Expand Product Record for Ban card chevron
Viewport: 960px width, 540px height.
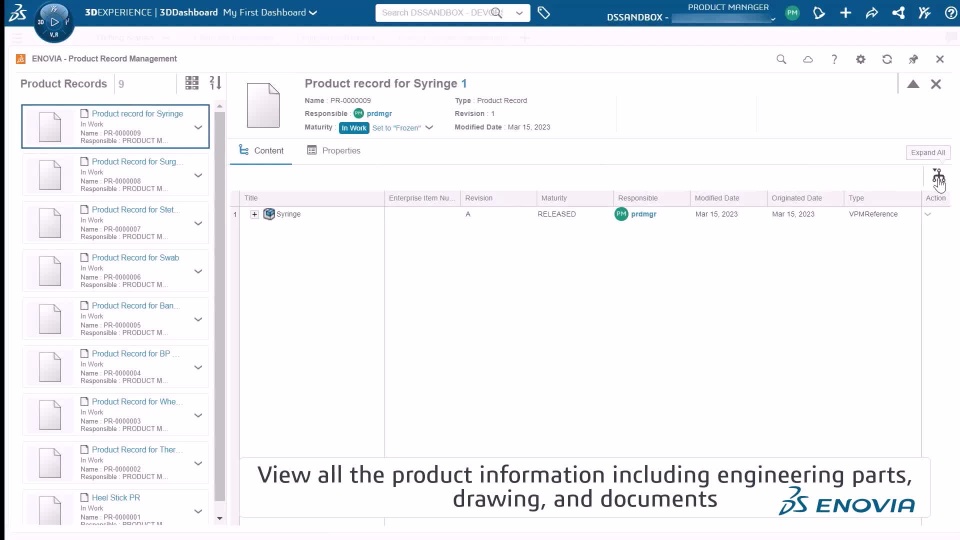tap(198, 320)
